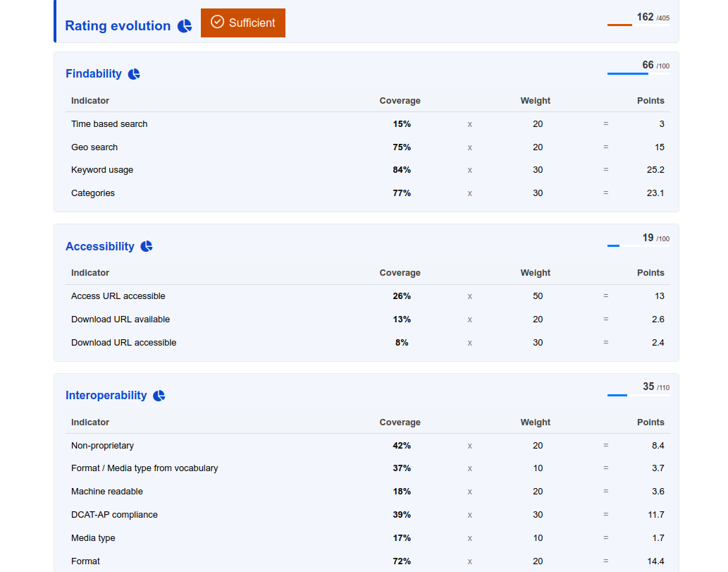Select the Access URL accessible indicator
This screenshot has height=572, width=728.
pos(118,296)
